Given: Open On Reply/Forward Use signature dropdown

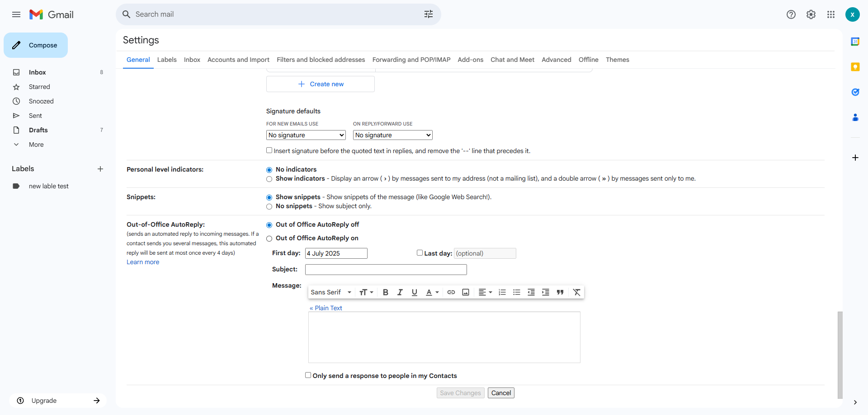Looking at the screenshot, I should (393, 135).
